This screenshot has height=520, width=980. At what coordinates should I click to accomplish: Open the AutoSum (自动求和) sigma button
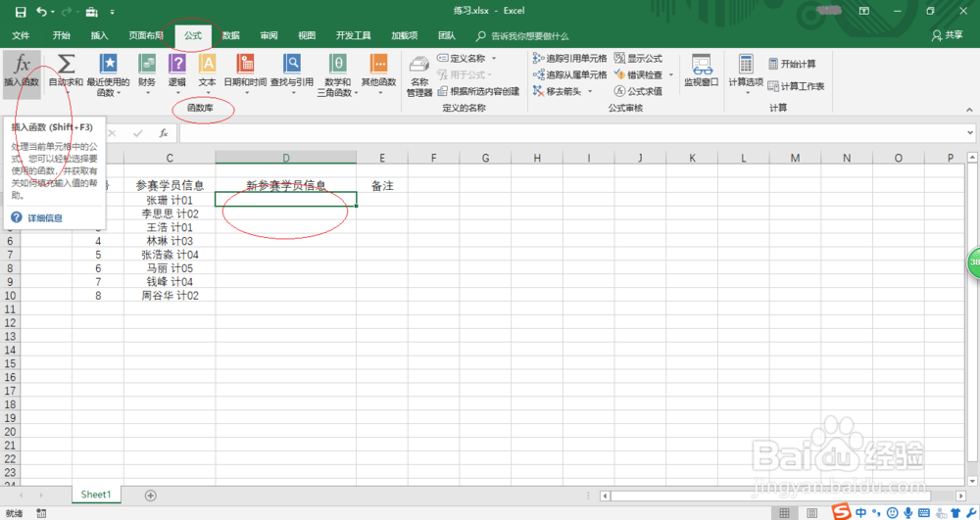(x=66, y=73)
